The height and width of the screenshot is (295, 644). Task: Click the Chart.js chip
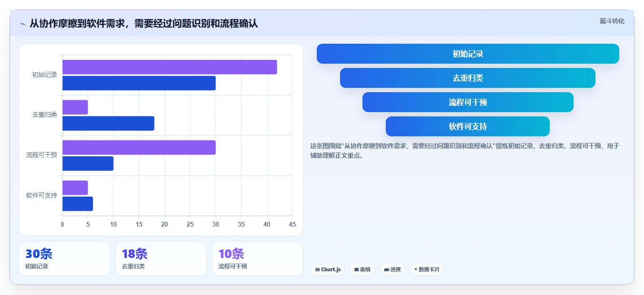(328, 269)
